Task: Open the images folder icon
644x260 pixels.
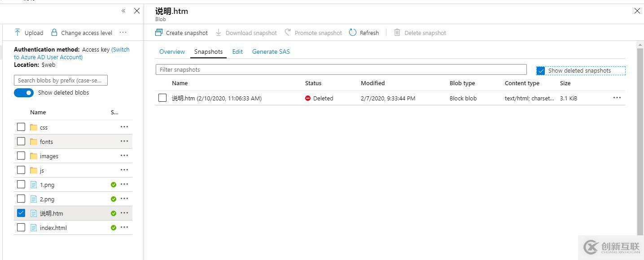Action: 34,156
